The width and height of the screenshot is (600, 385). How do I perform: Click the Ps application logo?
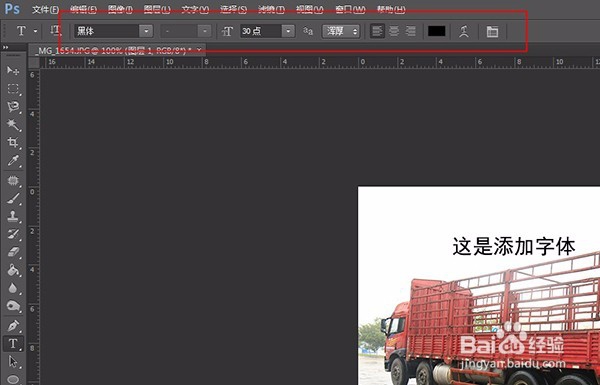(12, 9)
